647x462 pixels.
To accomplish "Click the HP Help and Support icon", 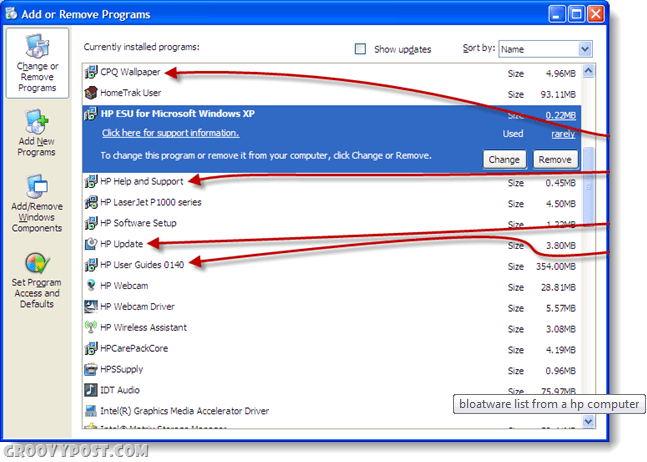I will [x=91, y=182].
